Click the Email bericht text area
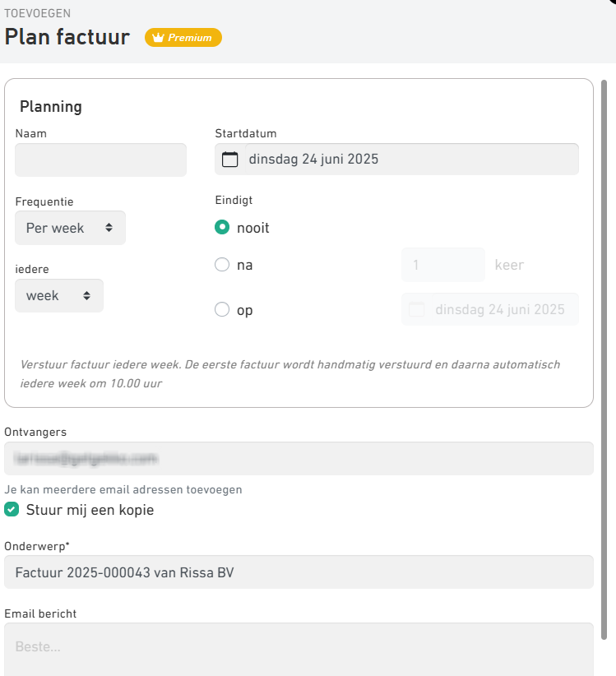Viewport: 616px width, 676px height. [299, 648]
